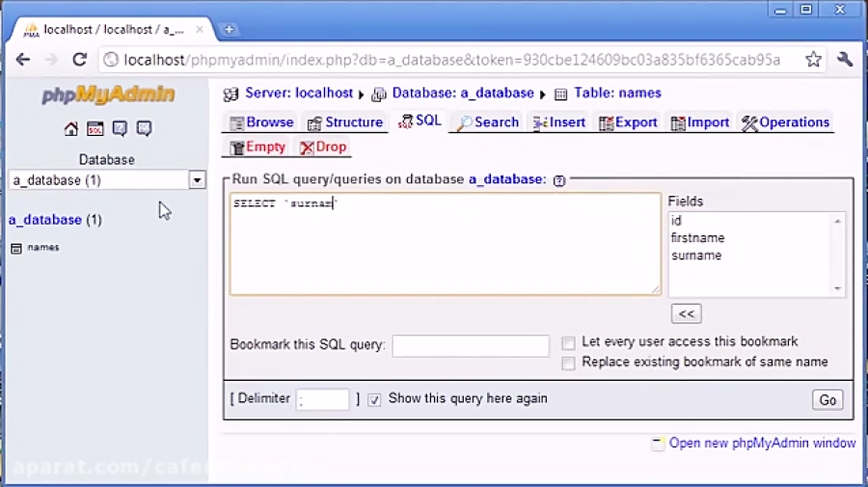Click the Fields list scroll up arrow
Viewport: 868px width, 487px height.
837,222
